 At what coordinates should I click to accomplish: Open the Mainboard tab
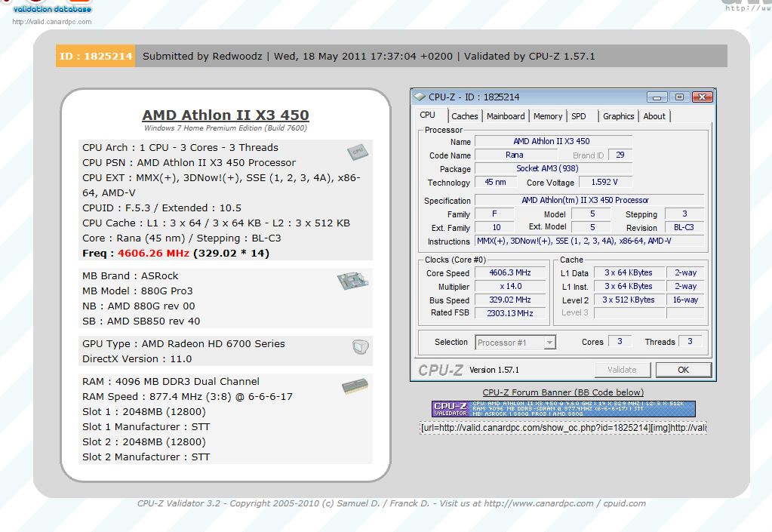506,116
